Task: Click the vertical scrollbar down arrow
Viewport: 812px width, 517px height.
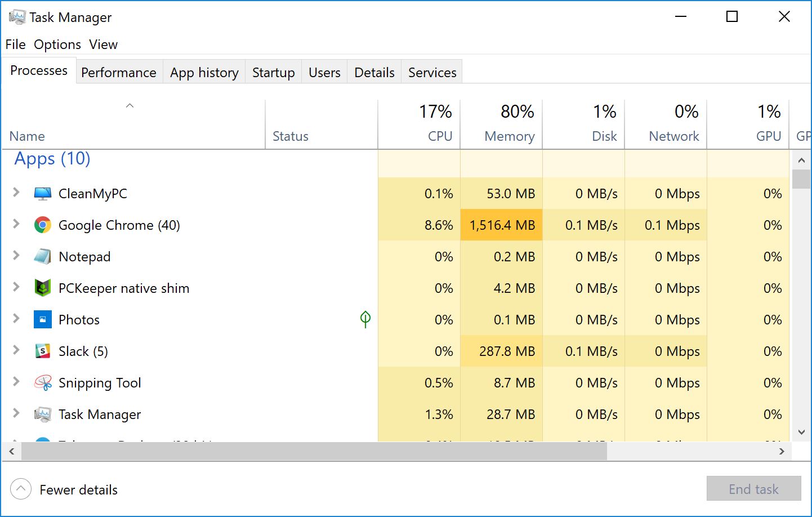Action: [x=801, y=432]
